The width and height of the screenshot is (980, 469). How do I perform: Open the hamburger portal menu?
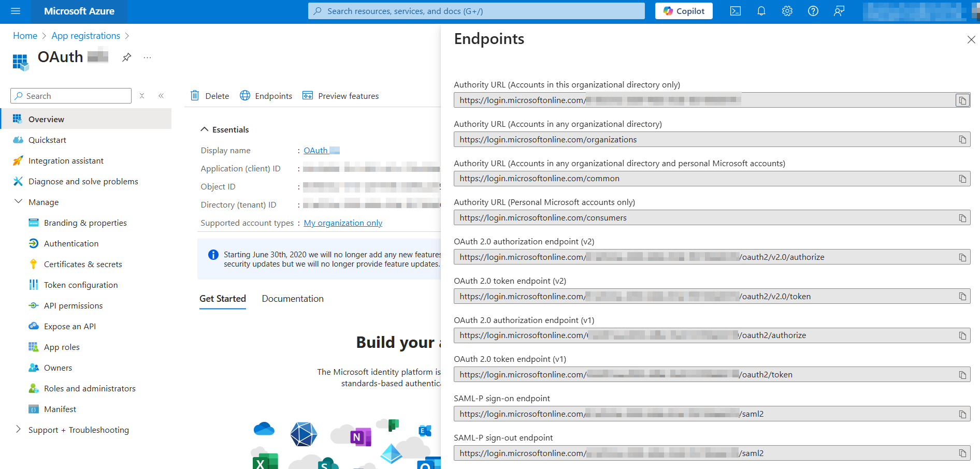[x=16, y=11]
